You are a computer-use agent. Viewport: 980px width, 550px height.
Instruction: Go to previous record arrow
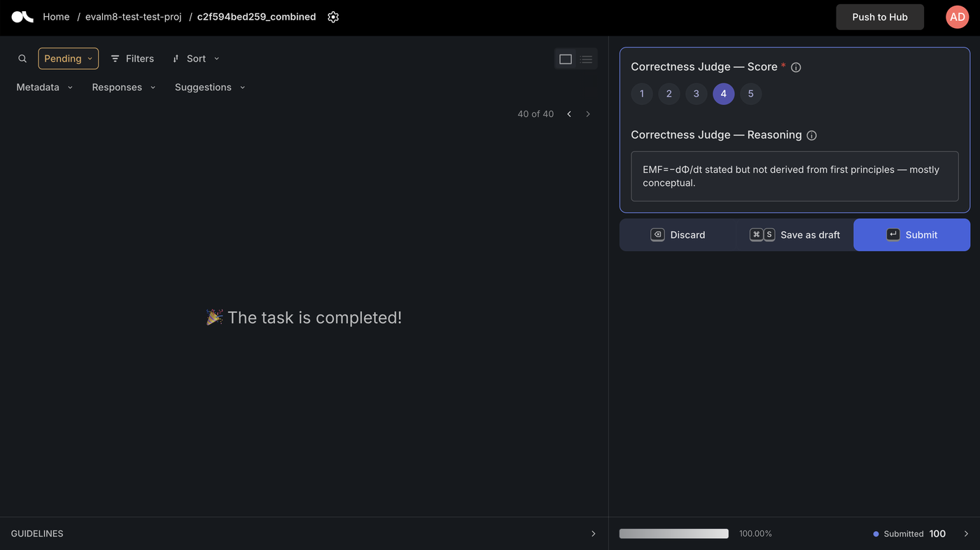(569, 114)
